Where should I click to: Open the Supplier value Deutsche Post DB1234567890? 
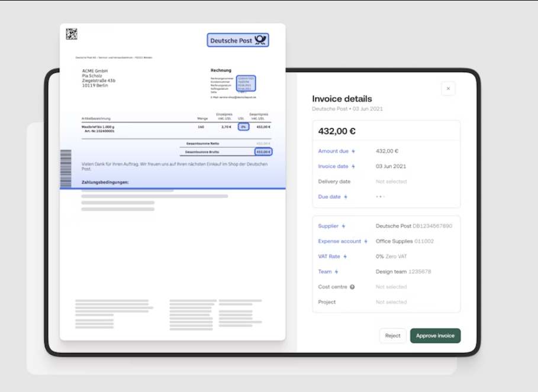[414, 226]
